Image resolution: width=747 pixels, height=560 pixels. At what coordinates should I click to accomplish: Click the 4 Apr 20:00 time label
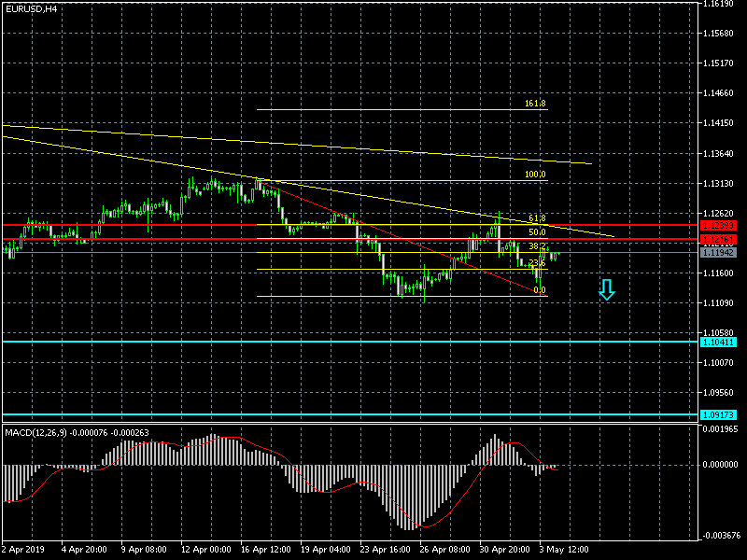coord(84,549)
